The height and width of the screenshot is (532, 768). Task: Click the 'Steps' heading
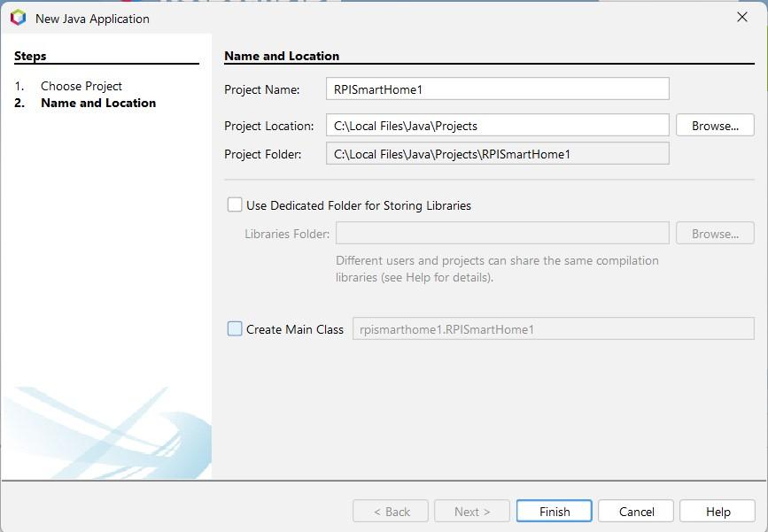(30, 56)
